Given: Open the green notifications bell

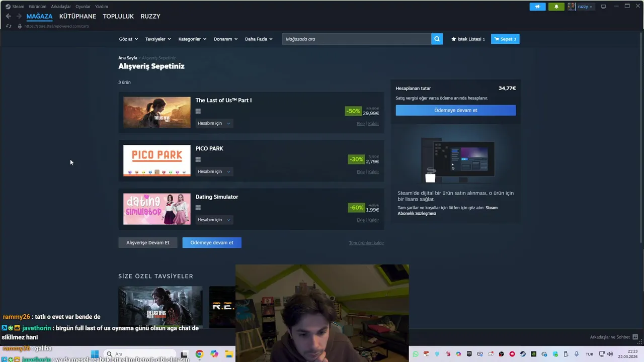Looking at the screenshot, I should (x=556, y=7).
